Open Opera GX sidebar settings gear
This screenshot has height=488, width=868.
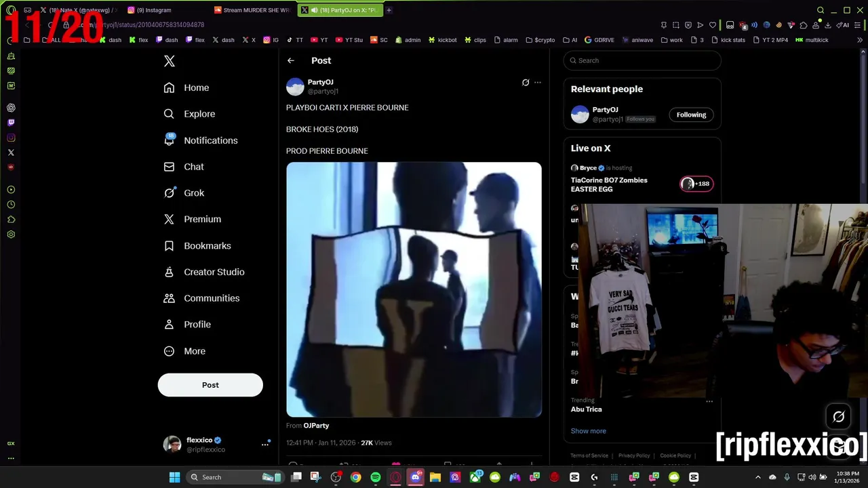click(x=11, y=235)
